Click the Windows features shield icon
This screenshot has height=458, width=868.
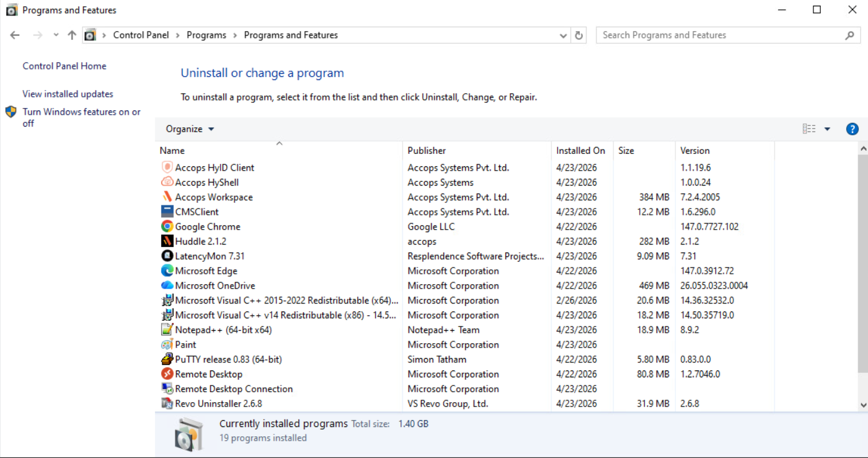point(11,112)
